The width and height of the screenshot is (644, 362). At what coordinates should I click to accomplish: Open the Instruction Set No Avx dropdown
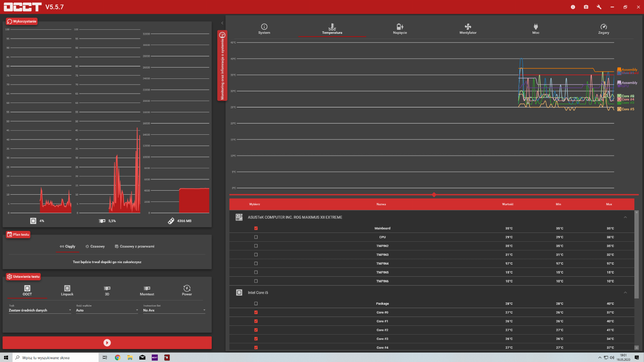click(174, 310)
